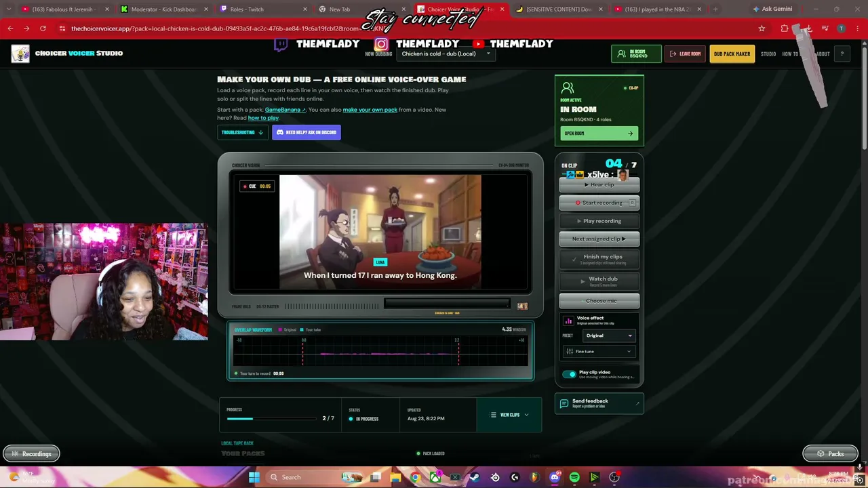Switch to the SENSITIVE CONTENT tab
Viewport: 868px width, 488px height.
pos(559,9)
